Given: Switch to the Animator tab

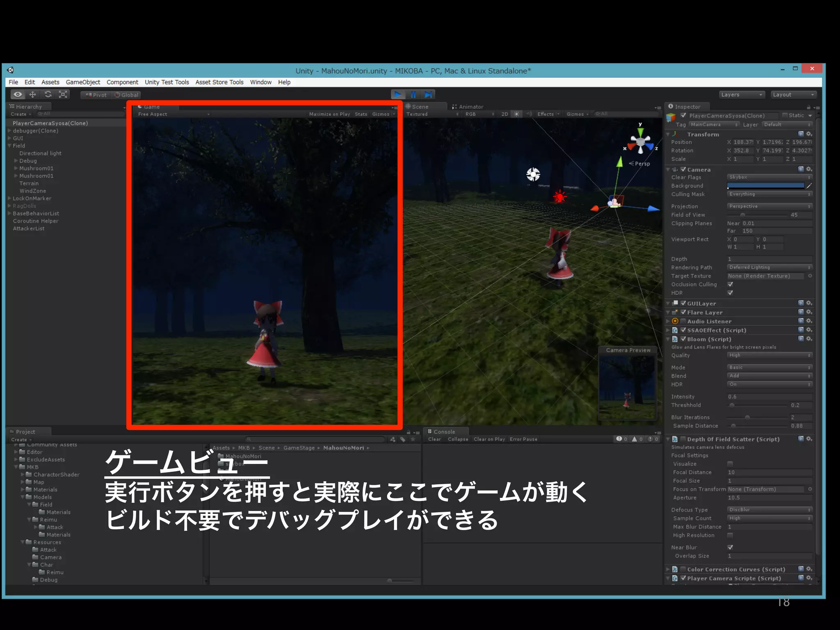Looking at the screenshot, I should coord(468,107).
